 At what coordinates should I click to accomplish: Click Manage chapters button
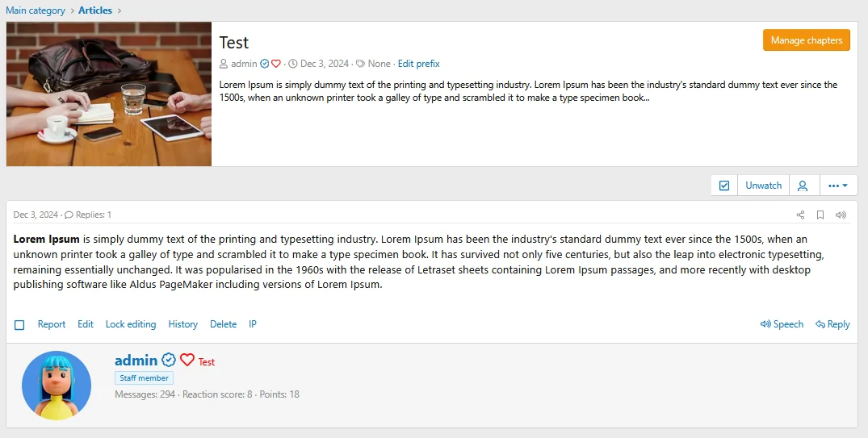[806, 40]
